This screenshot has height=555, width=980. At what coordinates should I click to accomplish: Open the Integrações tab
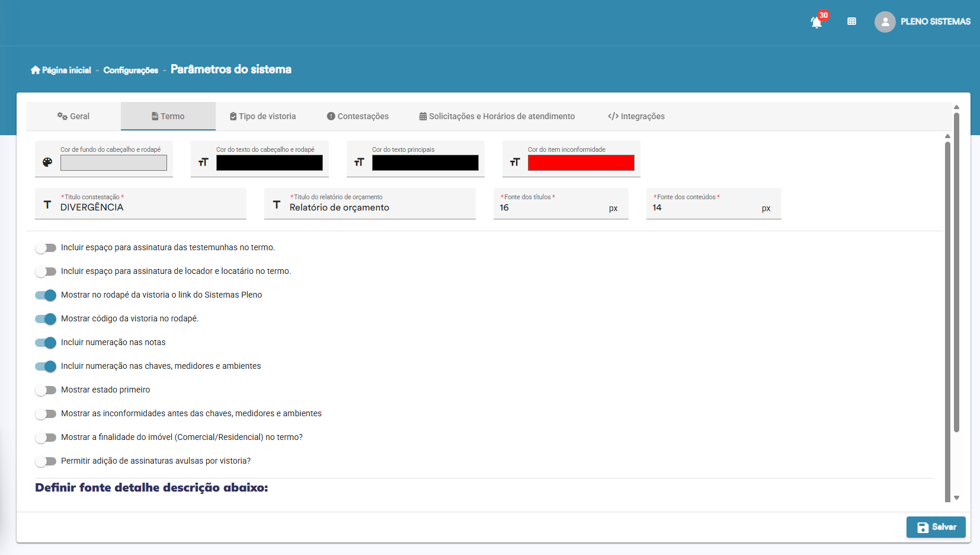[636, 116]
